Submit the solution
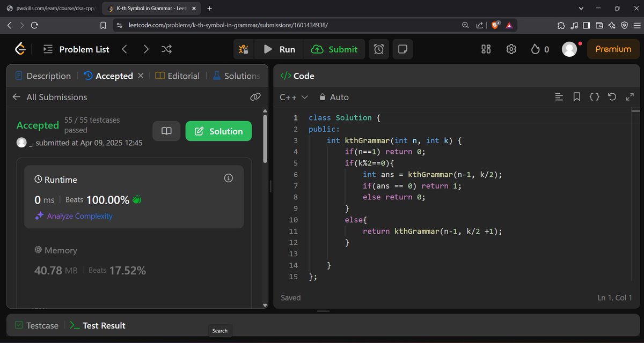The height and width of the screenshot is (343, 644). (x=334, y=49)
